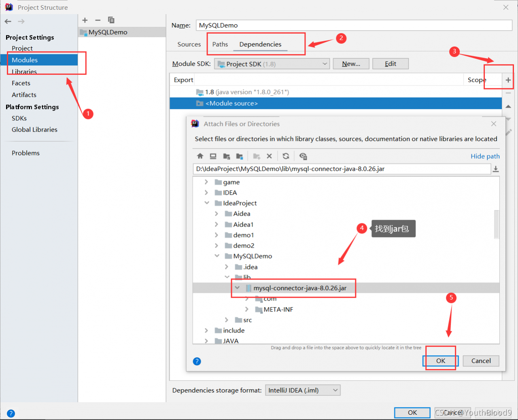Click the file tree vertical scrollbar
Viewport: 518px width, 420px height.
pos(497,225)
